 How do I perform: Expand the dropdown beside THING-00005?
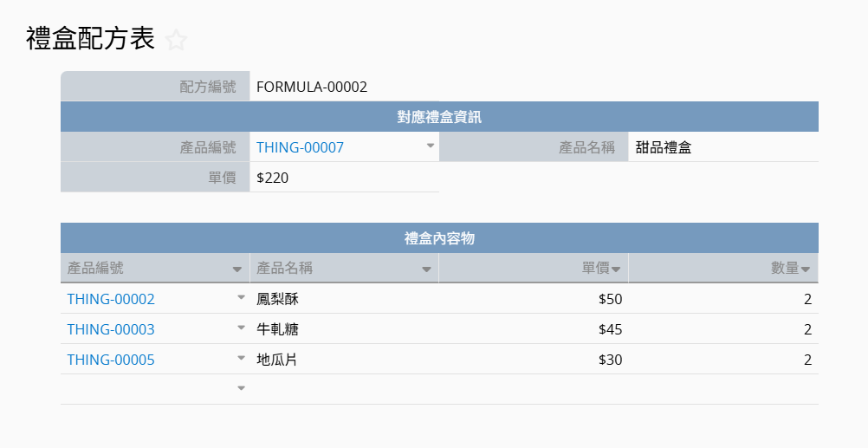click(242, 359)
